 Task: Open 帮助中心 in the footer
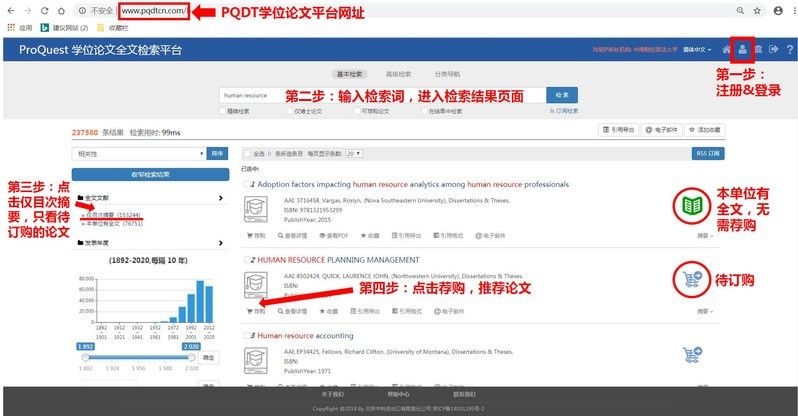(x=398, y=394)
